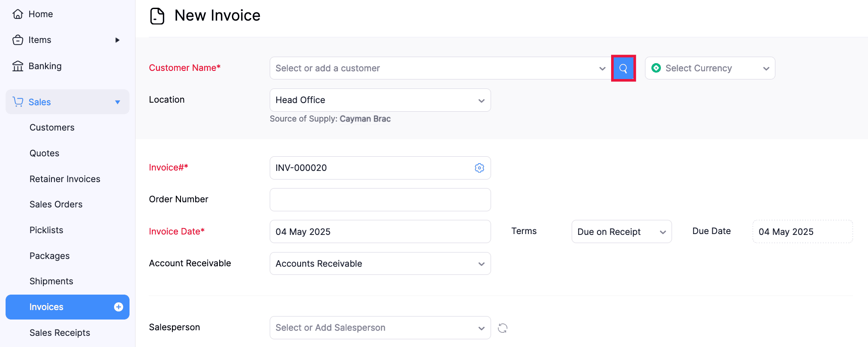Click the plus icon beside Invoices
This screenshot has width=868, height=347.
tap(118, 307)
